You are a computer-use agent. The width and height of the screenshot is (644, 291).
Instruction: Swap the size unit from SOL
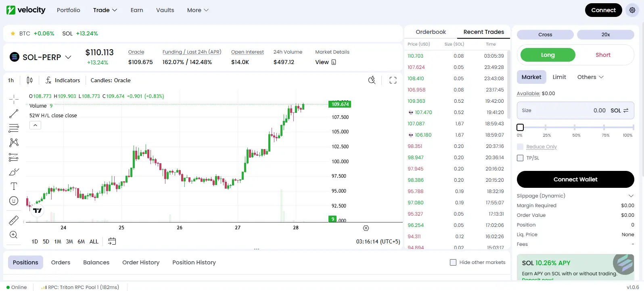626,110
